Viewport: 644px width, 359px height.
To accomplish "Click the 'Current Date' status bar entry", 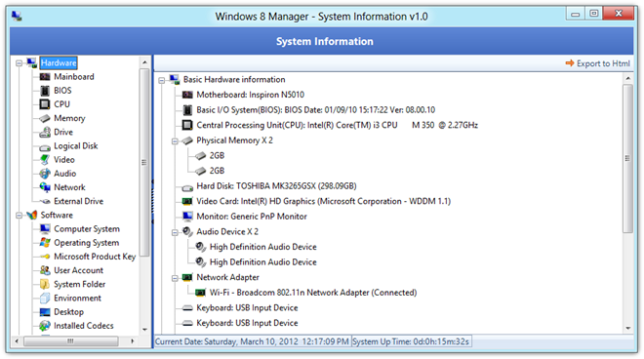I will pyautogui.click(x=252, y=341).
